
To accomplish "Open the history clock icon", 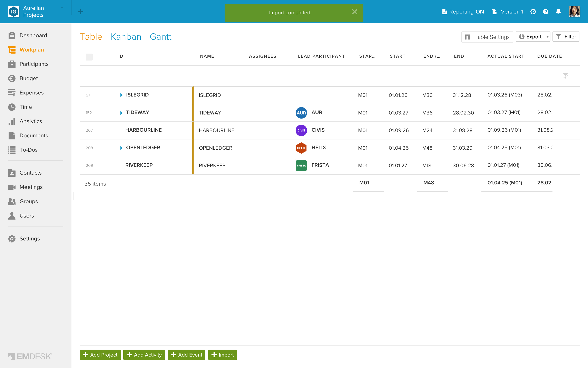I will pyautogui.click(x=533, y=12).
